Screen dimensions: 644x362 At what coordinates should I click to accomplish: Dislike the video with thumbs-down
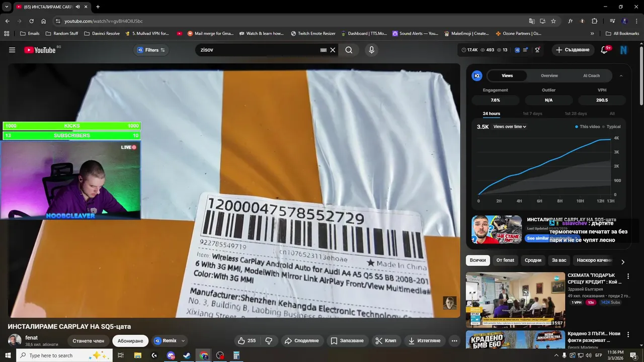(269, 341)
